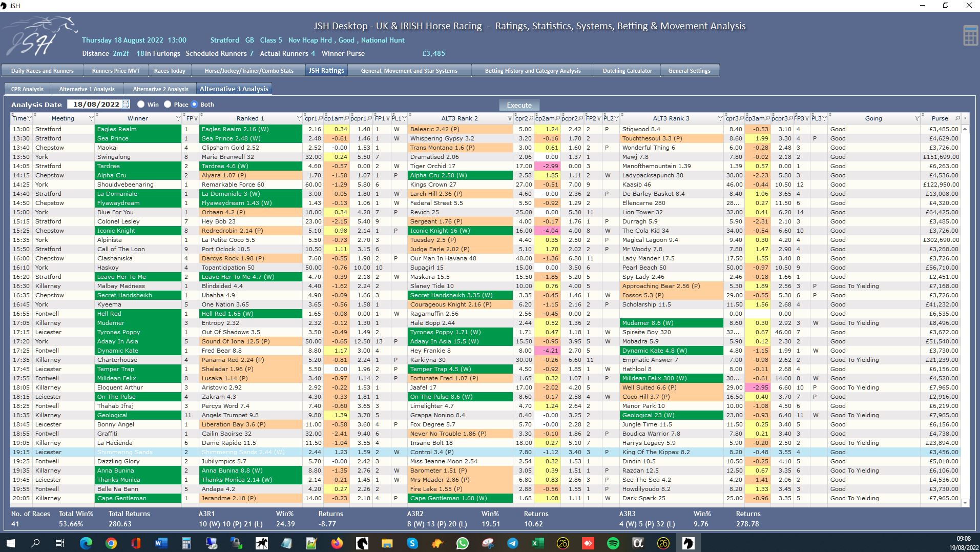Click the grid scroll-down arrow
980x552 pixels.
point(965,503)
